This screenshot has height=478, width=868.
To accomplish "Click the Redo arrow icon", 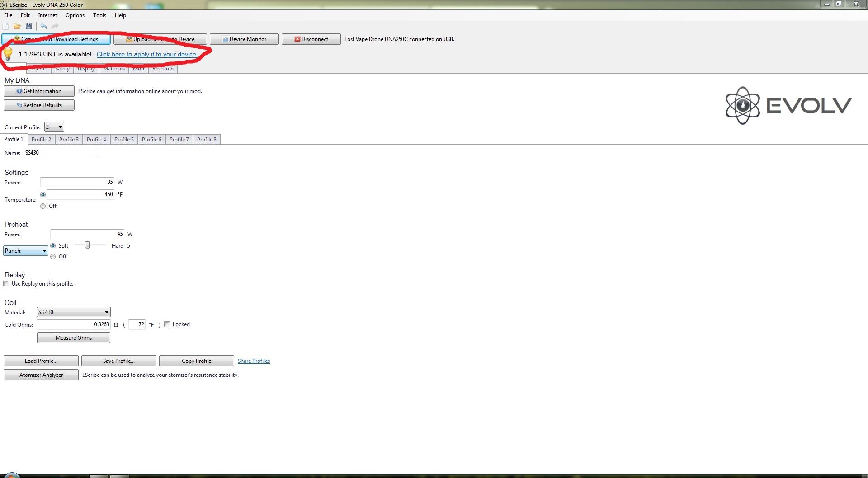I will click(55, 26).
